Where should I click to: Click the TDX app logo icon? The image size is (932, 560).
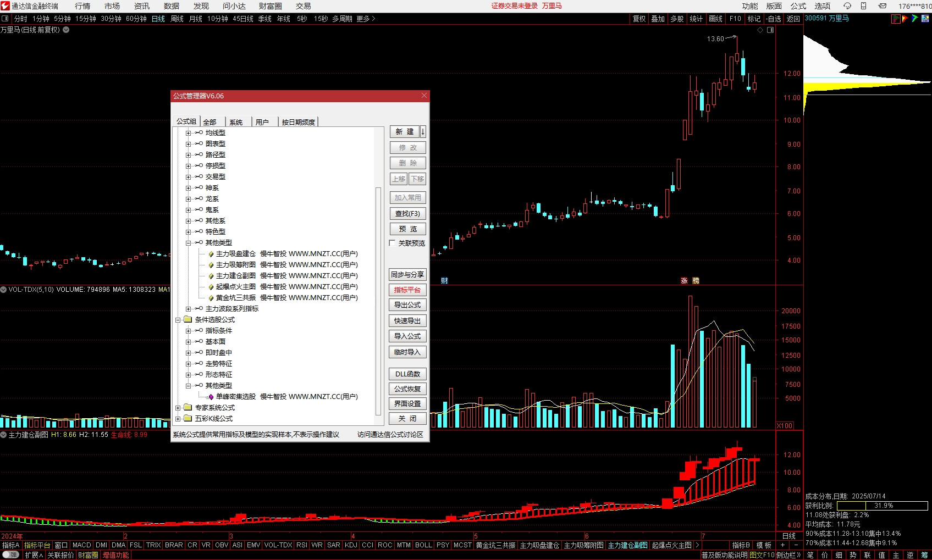click(x=5, y=5)
